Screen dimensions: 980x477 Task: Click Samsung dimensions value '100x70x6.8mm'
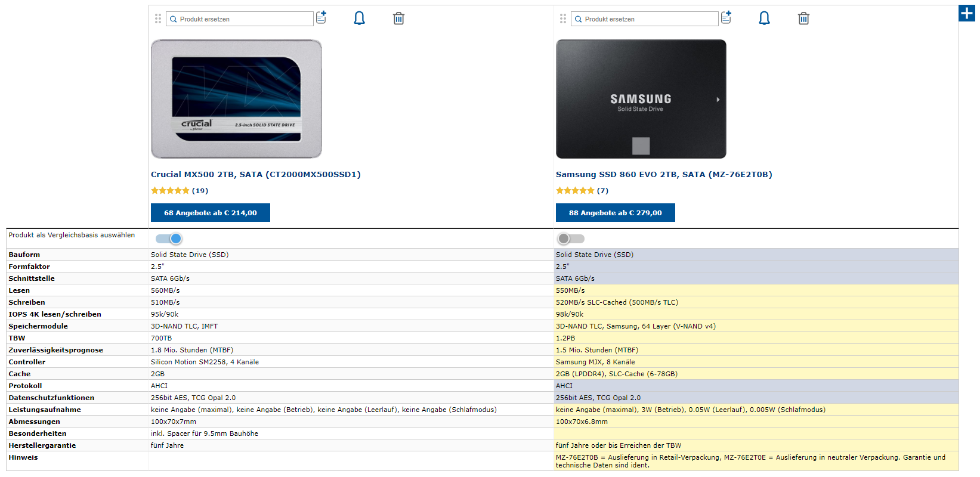point(582,422)
